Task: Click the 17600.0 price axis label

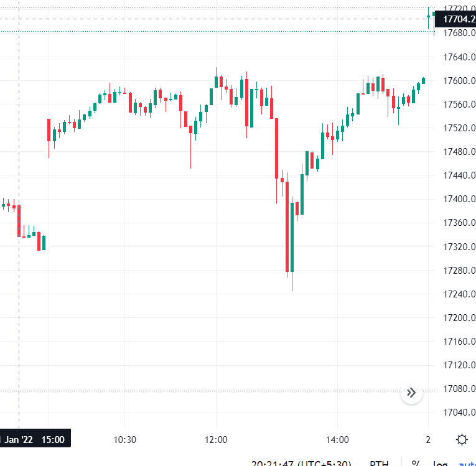Action: click(x=460, y=81)
